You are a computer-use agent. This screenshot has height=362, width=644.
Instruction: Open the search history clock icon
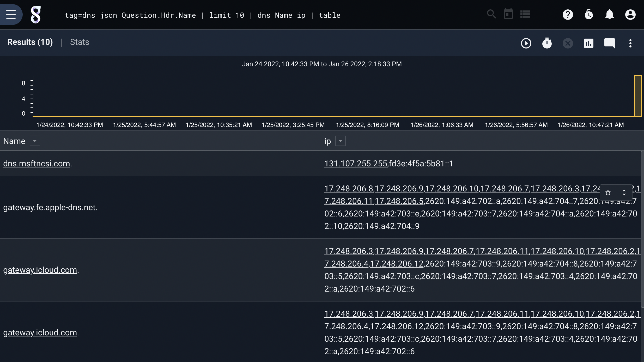(x=588, y=15)
